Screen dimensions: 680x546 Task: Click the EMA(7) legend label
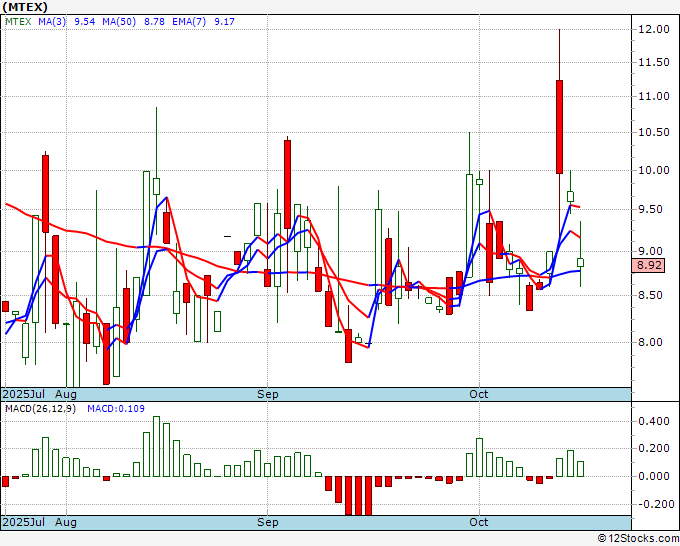(x=189, y=21)
